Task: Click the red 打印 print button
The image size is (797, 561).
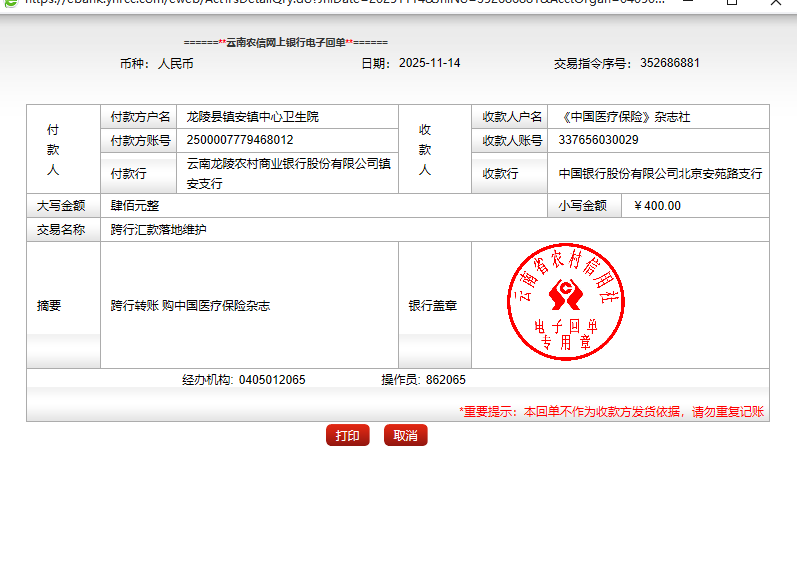Action: coord(347,436)
